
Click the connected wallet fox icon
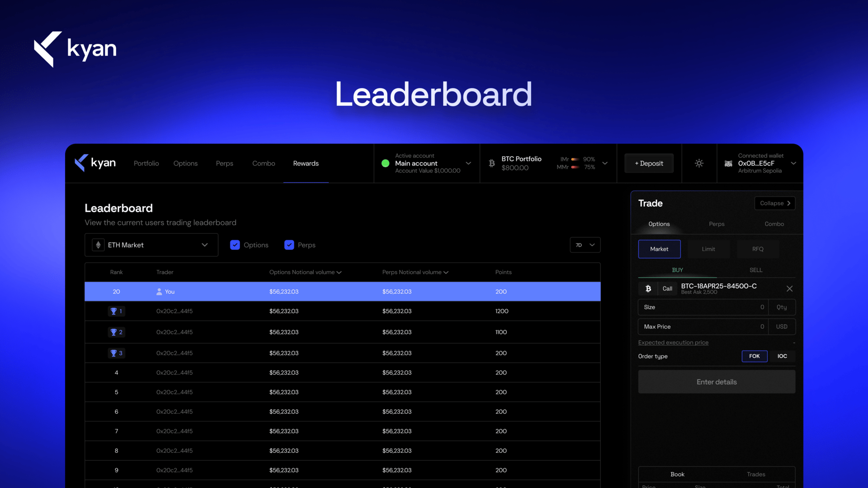point(728,164)
